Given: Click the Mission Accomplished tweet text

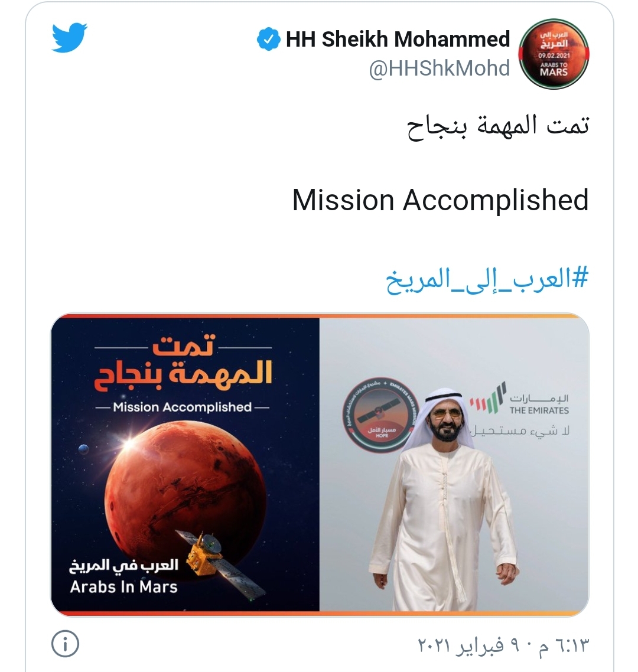Looking at the screenshot, I should point(440,200).
